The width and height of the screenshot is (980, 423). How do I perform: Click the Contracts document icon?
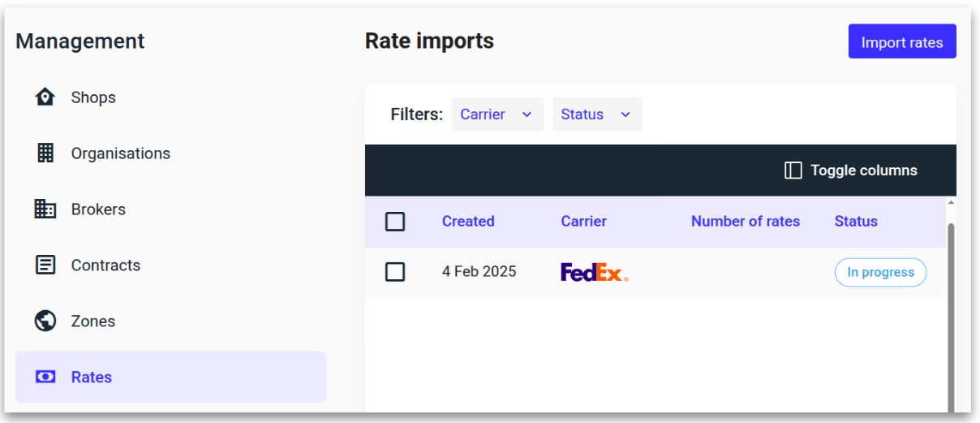(45, 265)
